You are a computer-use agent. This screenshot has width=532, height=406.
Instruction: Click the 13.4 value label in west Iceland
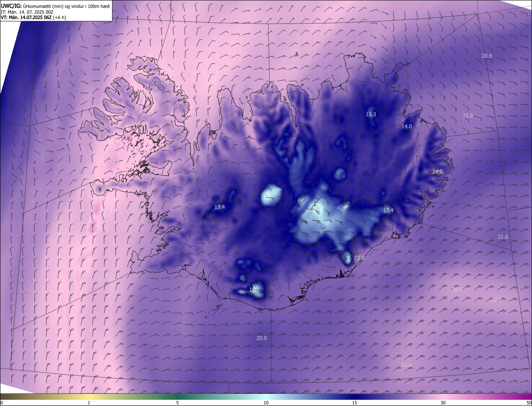(219, 207)
